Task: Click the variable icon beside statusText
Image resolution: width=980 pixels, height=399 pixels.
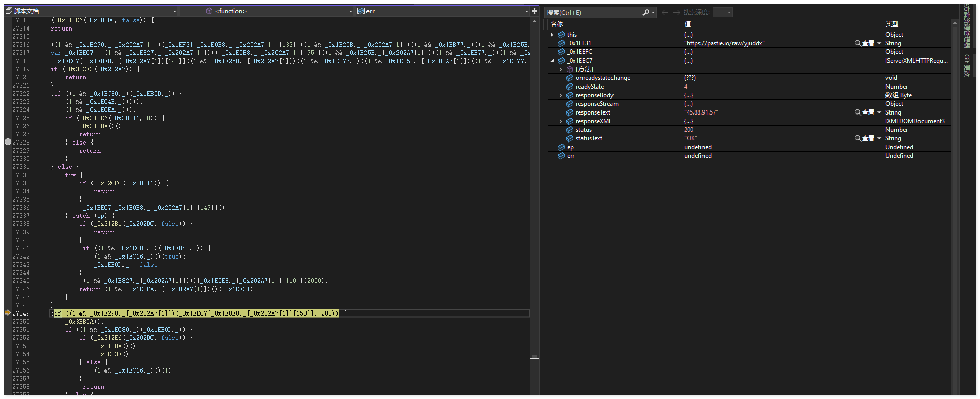Action: click(570, 138)
